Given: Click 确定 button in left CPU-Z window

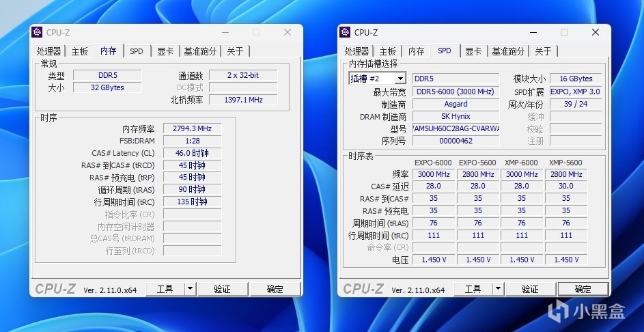Looking at the screenshot, I should [275, 289].
